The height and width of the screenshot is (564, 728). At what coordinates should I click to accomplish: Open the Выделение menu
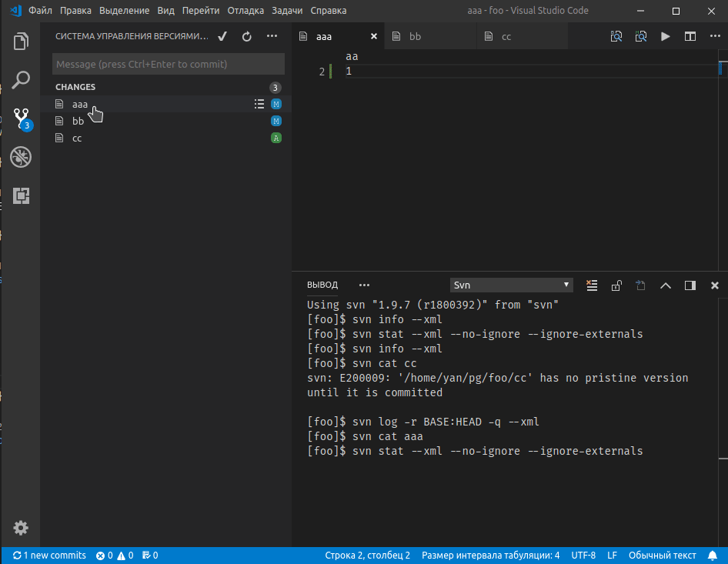125,10
